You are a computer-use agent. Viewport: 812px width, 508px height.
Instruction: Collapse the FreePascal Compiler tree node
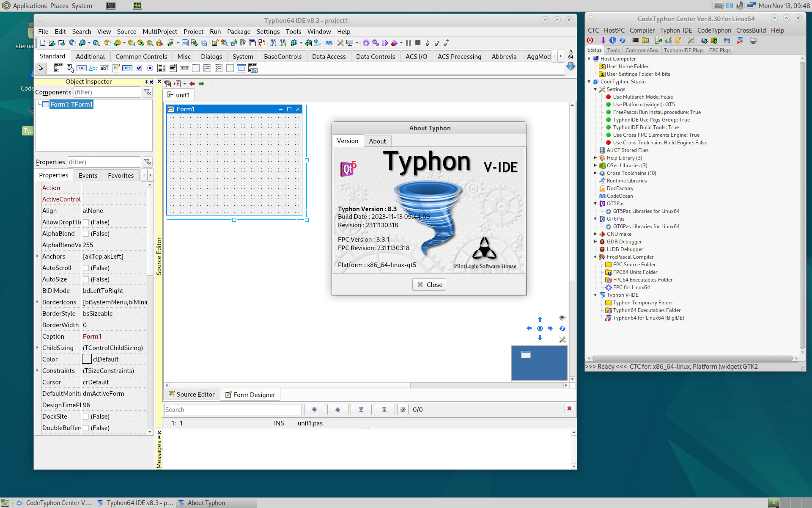click(x=595, y=257)
